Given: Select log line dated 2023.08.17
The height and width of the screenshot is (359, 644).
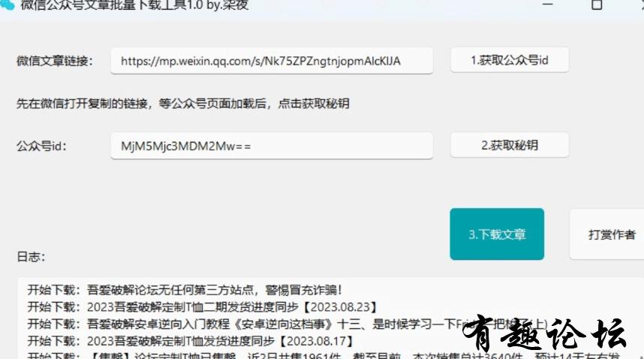Looking at the screenshot, I should pyautogui.click(x=190, y=341).
